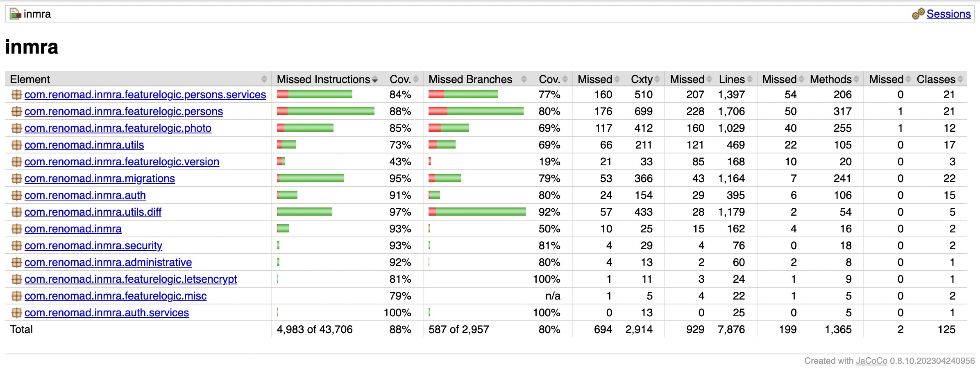
Task: Click the package icon beside com.renomad.inmra.security
Action: pyautogui.click(x=16, y=246)
